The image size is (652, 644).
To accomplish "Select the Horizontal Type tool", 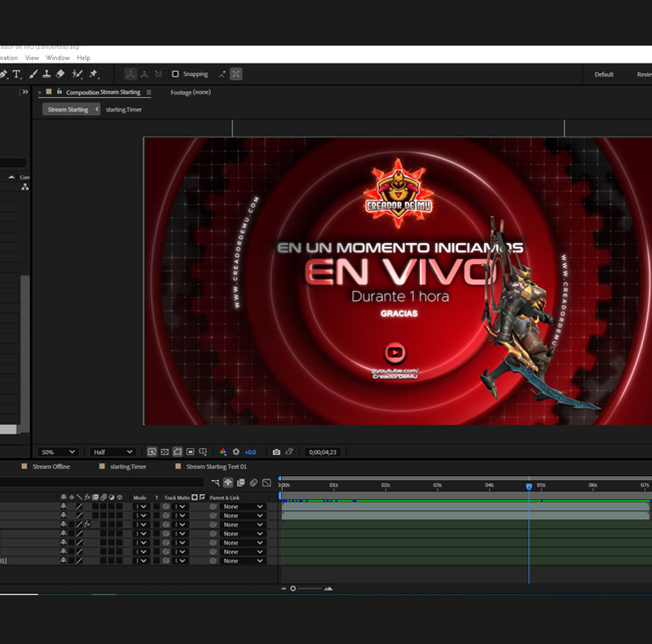I will (x=16, y=74).
